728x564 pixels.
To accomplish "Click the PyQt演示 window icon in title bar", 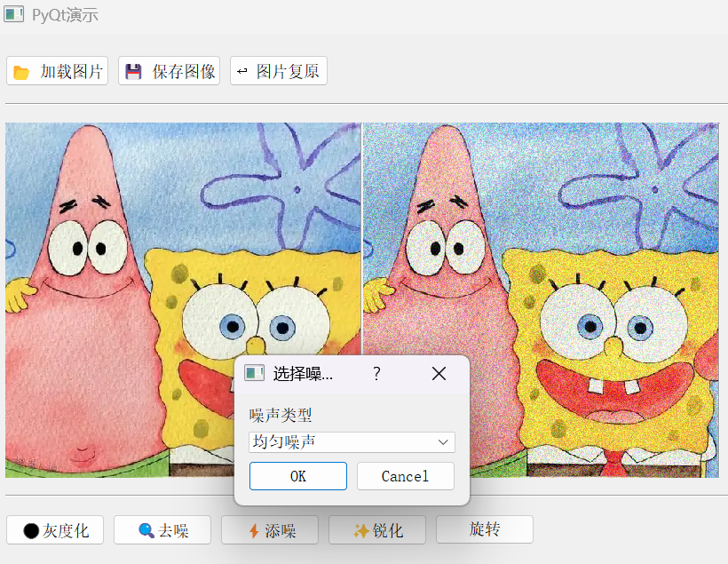I will (14, 14).
